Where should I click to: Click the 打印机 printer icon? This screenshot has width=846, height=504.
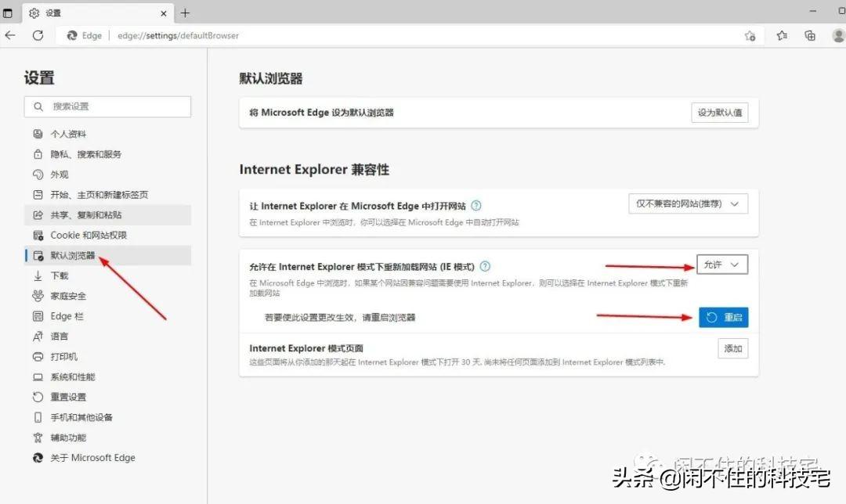point(38,356)
